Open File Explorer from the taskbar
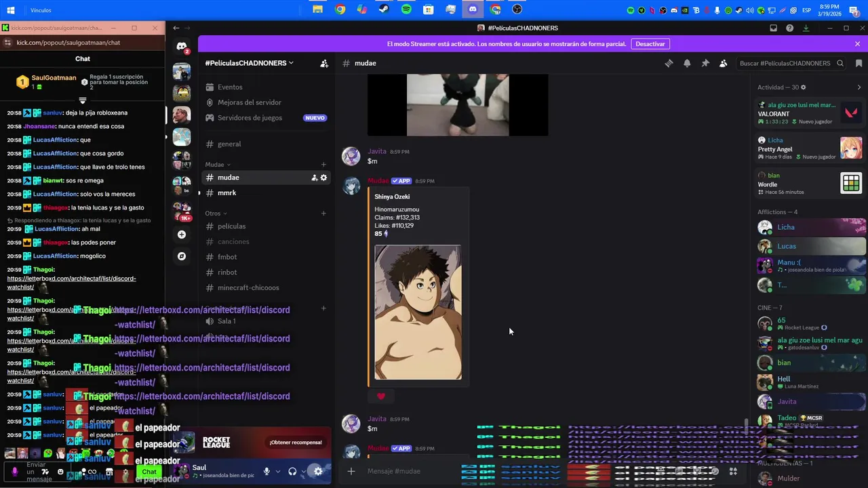868x488 pixels. coord(317,9)
